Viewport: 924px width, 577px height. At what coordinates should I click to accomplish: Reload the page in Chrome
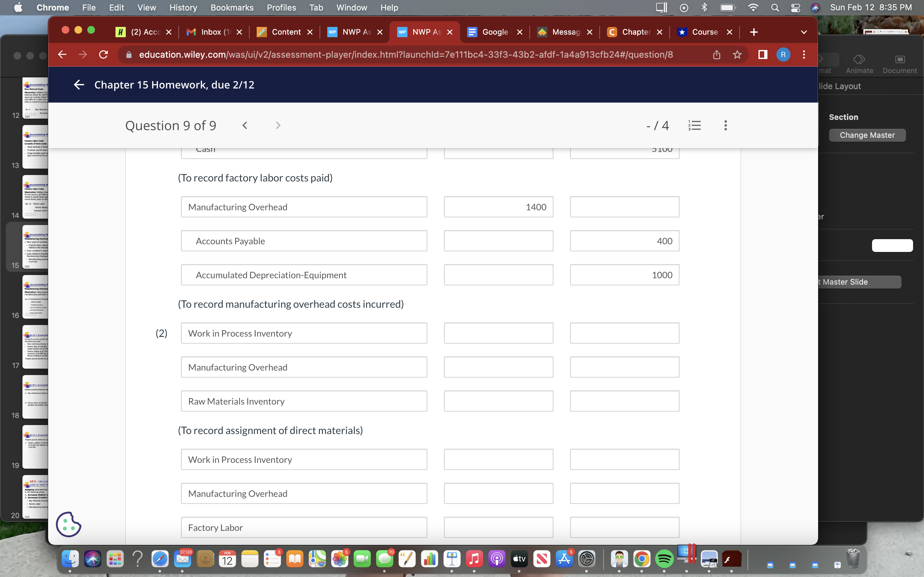pyautogui.click(x=103, y=54)
